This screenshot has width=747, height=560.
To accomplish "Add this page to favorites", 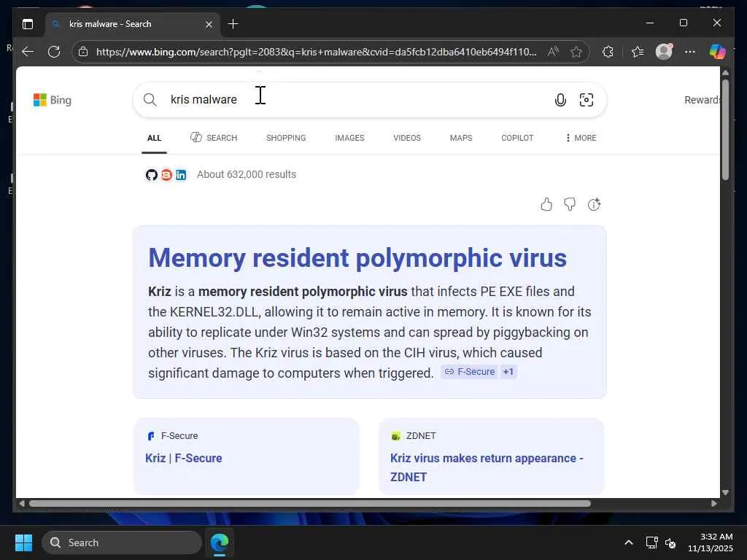I will [576, 52].
